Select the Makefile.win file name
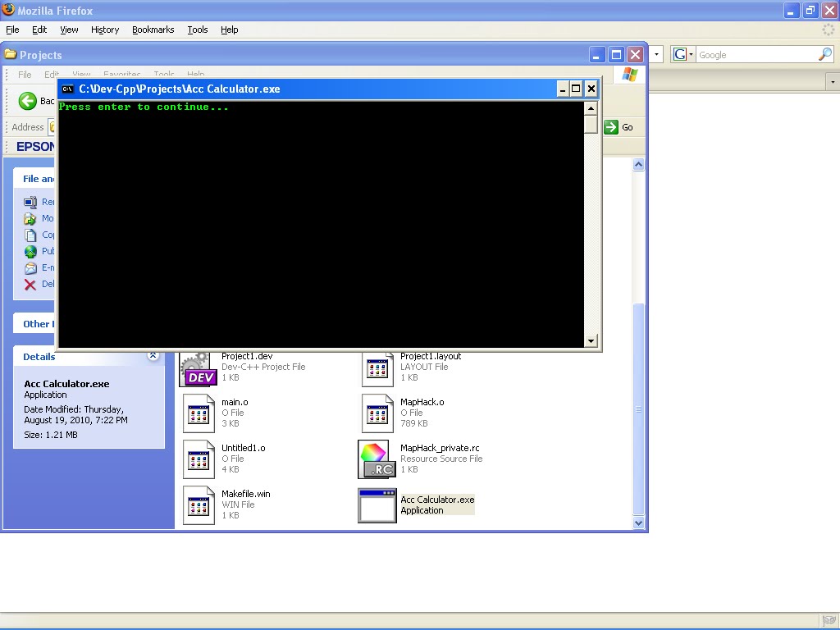The height and width of the screenshot is (630, 840). pyautogui.click(x=246, y=494)
